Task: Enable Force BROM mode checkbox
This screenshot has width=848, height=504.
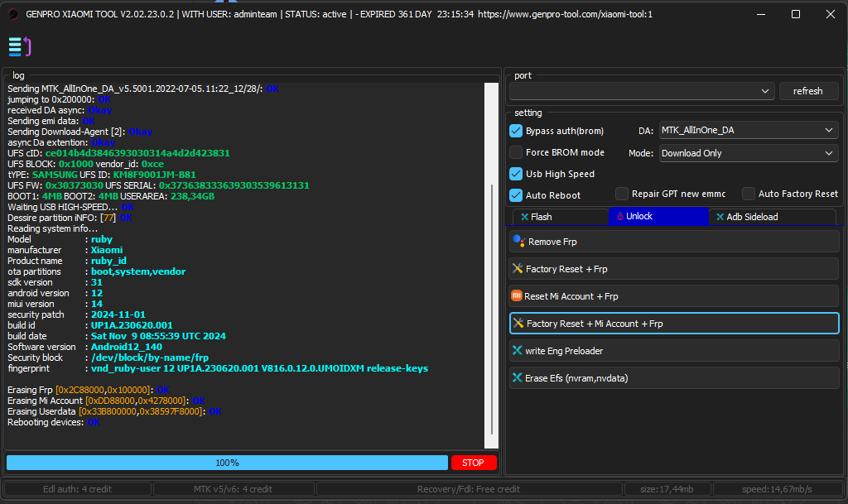Action: click(x=516, y=152)
